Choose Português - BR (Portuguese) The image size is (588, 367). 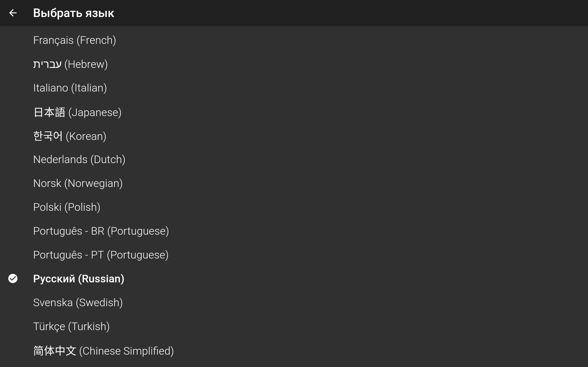pos(101,231)
